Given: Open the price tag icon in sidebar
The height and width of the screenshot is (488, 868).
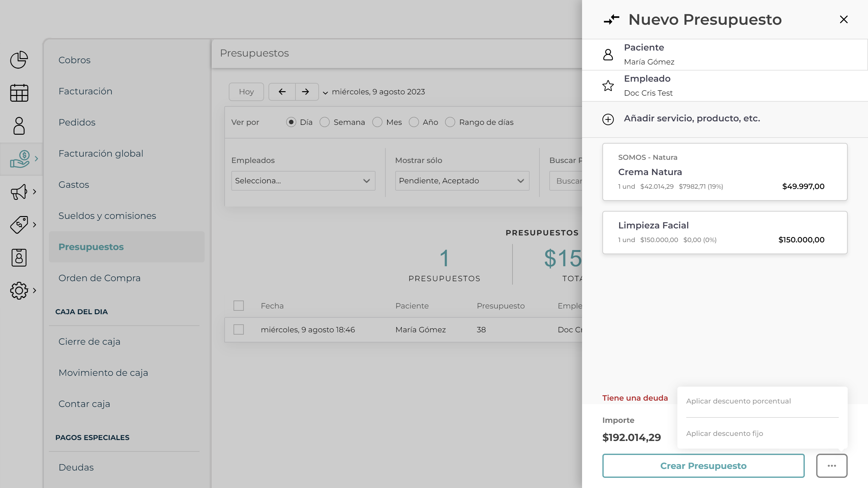Looking at the screenshot, I should tap(19, 225).
